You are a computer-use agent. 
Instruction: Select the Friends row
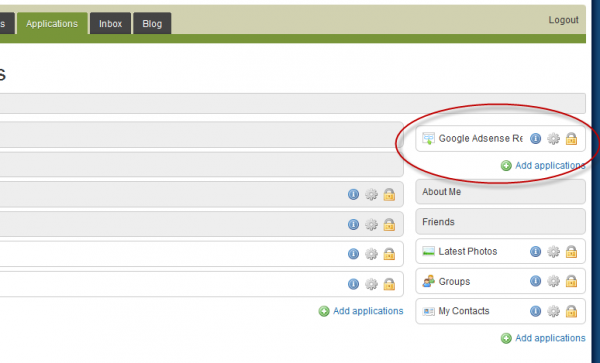point(501,221)
